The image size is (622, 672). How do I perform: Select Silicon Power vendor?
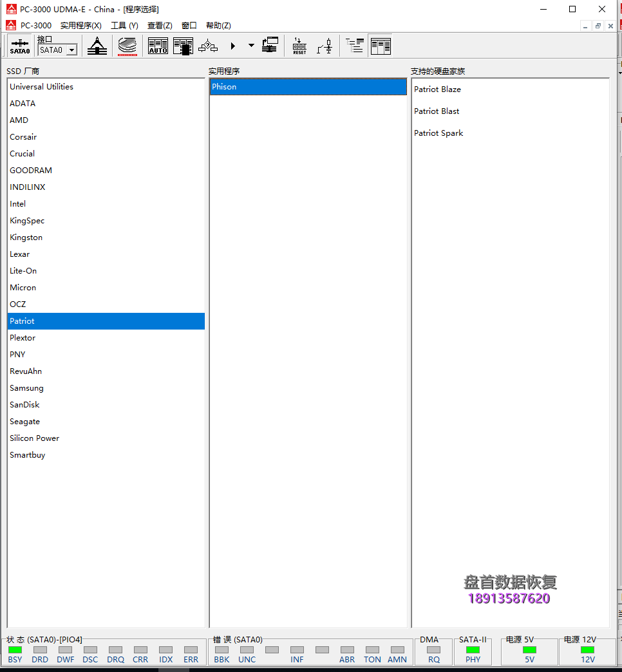pos(106,438)
